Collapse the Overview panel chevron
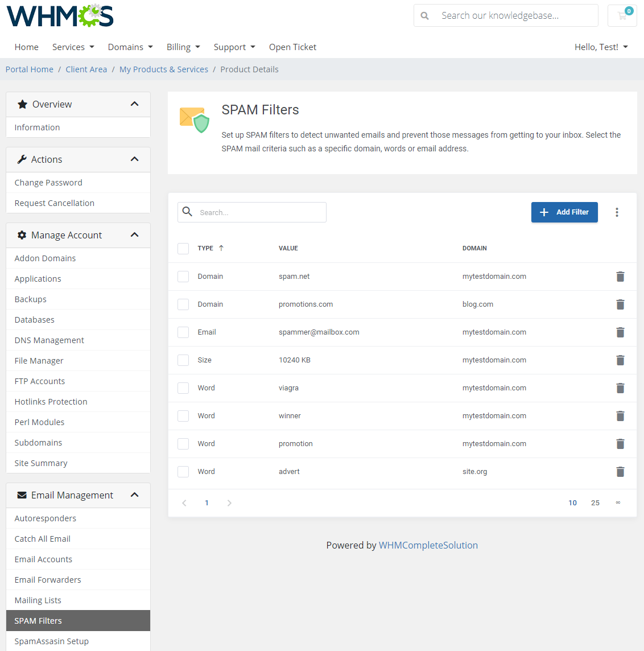Image resolution: width=644 pixels, height=651 pixels. 134,104
